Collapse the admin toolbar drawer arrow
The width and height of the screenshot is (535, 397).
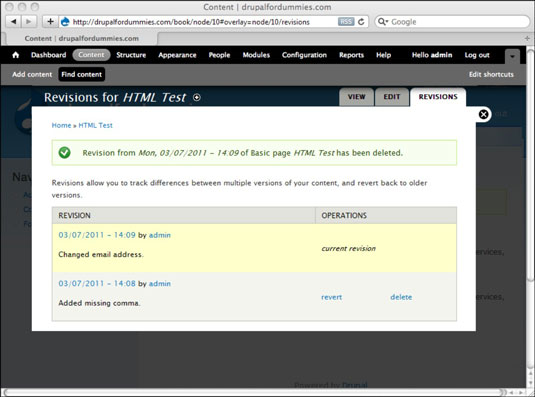(x=512, y=56)
